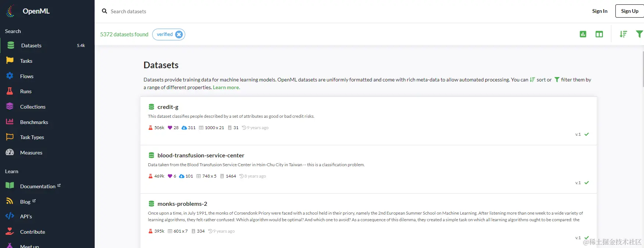Click the 5372 datasets found text

coord(124,34)
